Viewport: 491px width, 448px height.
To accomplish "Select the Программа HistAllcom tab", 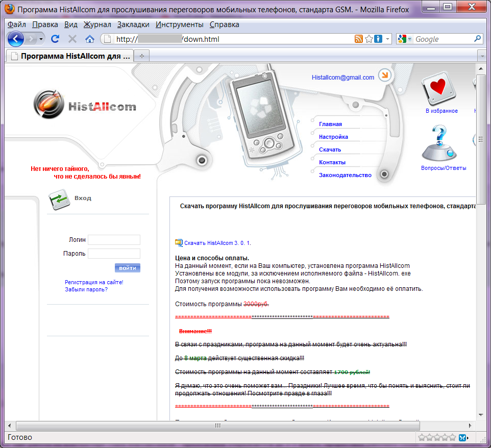I will pyautogui.click(x=70, y=56).
